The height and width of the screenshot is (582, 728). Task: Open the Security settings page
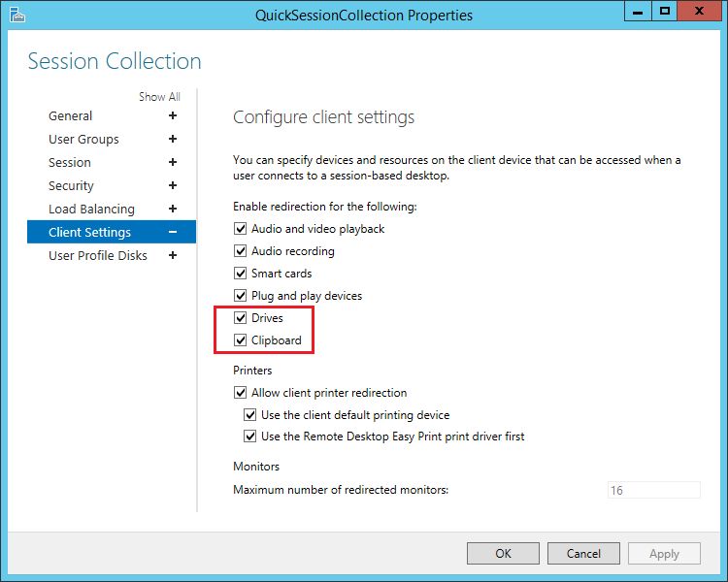71,185
